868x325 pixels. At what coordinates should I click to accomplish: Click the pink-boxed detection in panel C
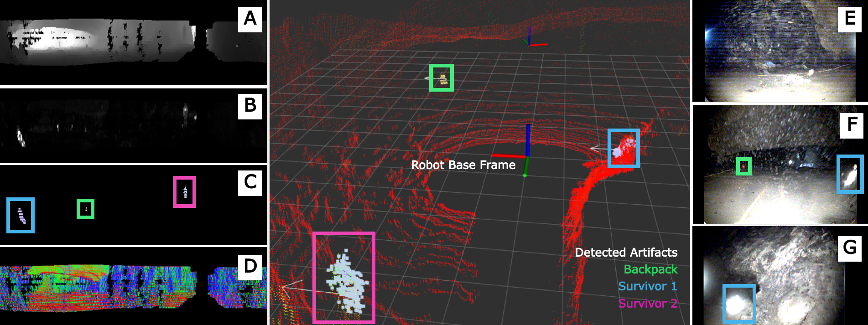(x=185, y=192)
